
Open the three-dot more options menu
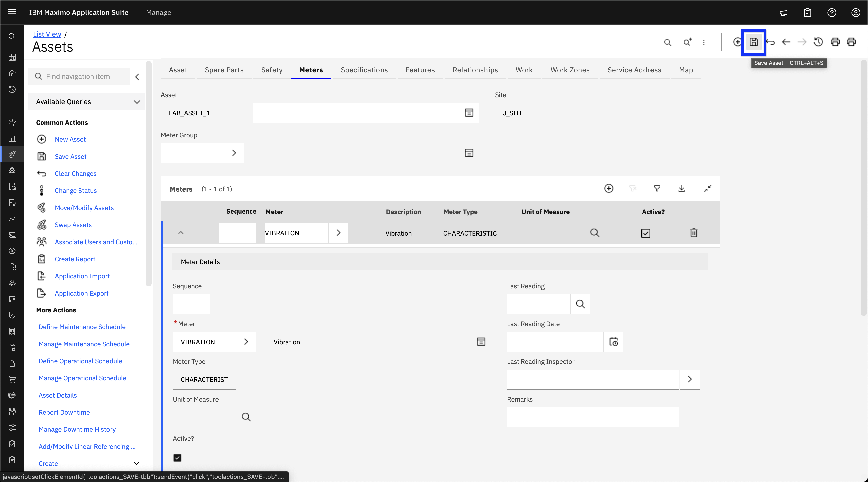coord(704,42)
